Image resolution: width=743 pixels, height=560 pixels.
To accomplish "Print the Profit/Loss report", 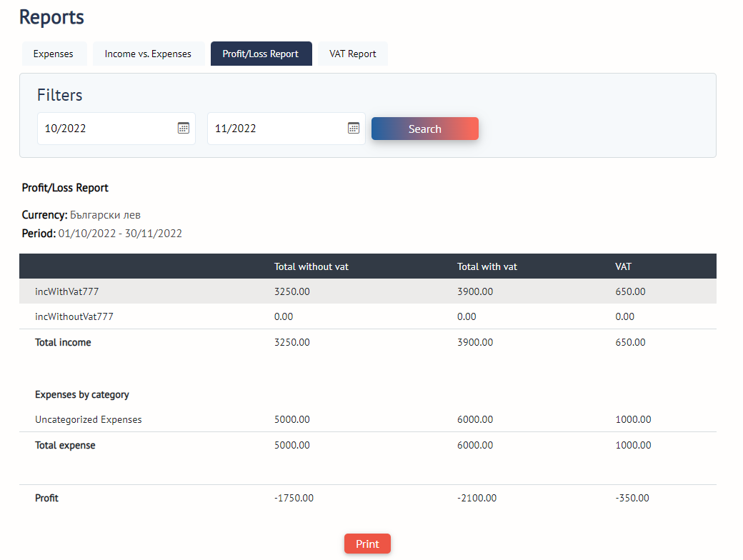I will [x=367, y=544].
